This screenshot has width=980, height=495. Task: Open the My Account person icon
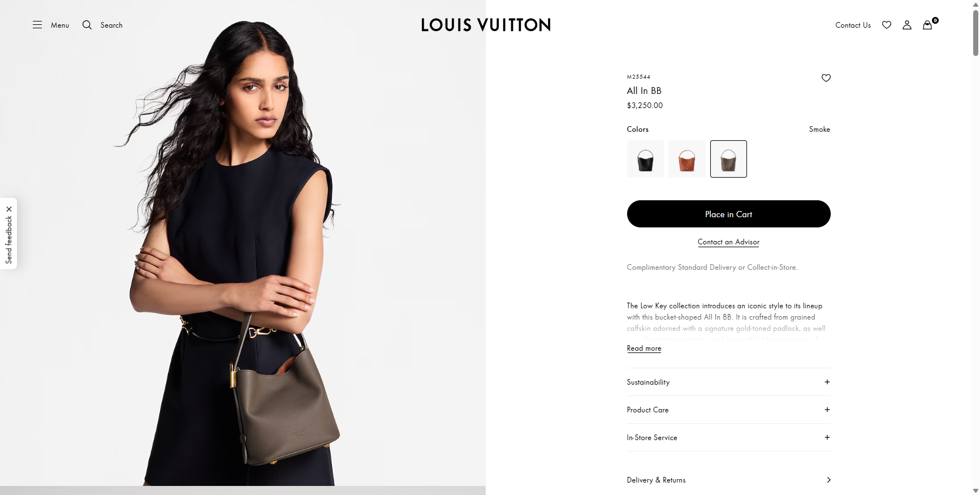coord(907,25)
